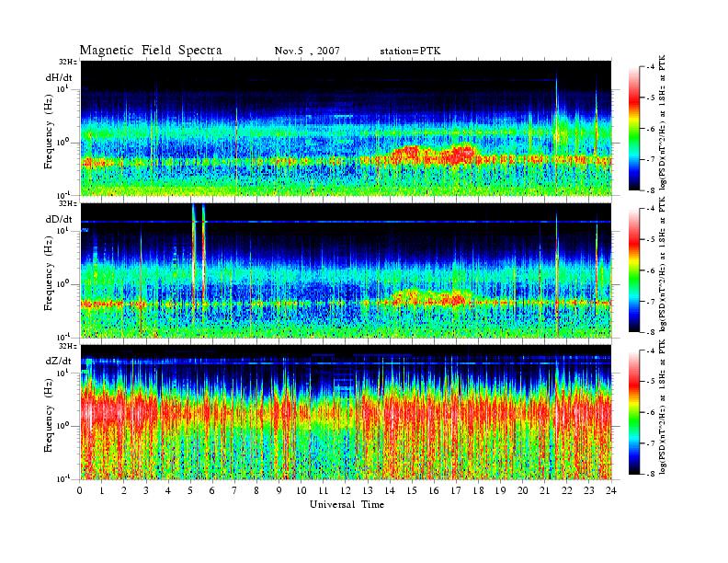Click hour "17" on the time axis

pos(457,490)
